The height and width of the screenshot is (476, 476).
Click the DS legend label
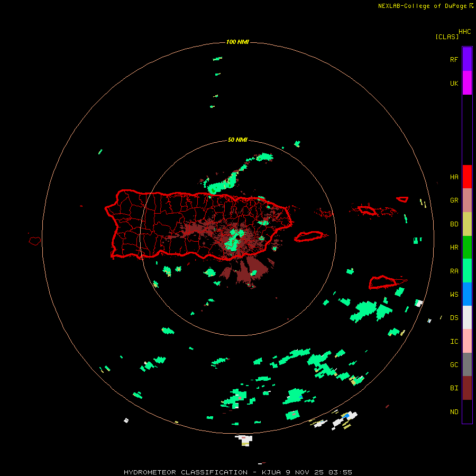click(454, 318)
